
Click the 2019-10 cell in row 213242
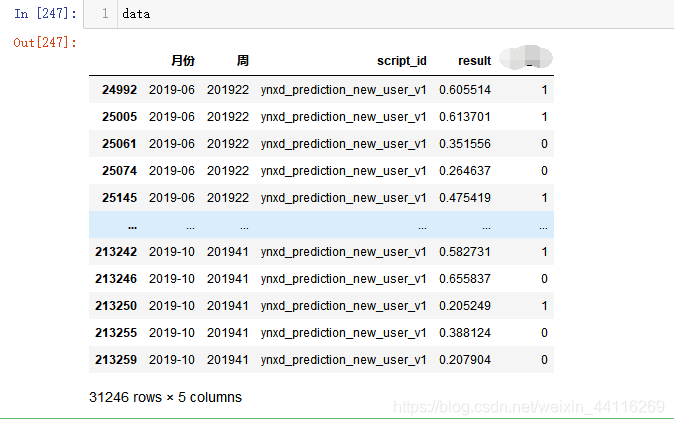click(x=172, y=252)
